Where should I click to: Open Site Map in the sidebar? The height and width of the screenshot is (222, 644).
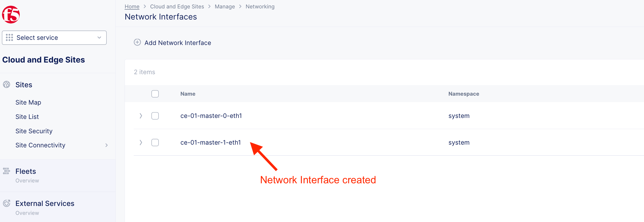[28, 103]
